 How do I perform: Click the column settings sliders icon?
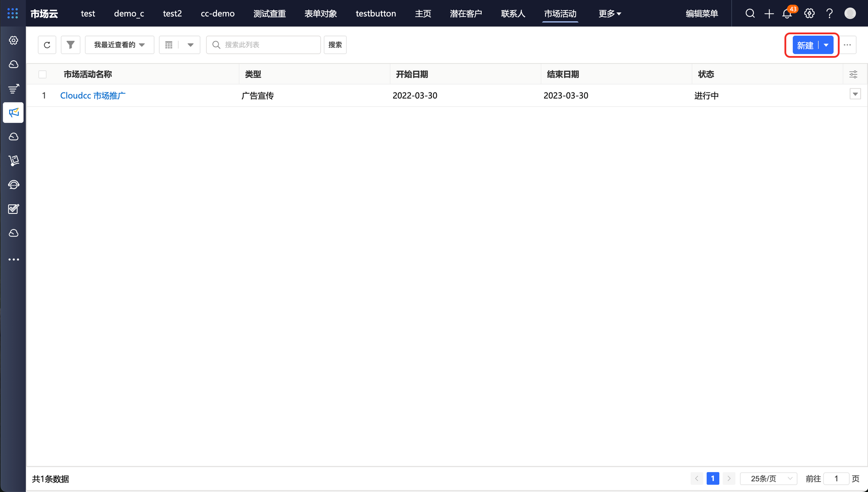pyautogui.click(x=853, y=74)
